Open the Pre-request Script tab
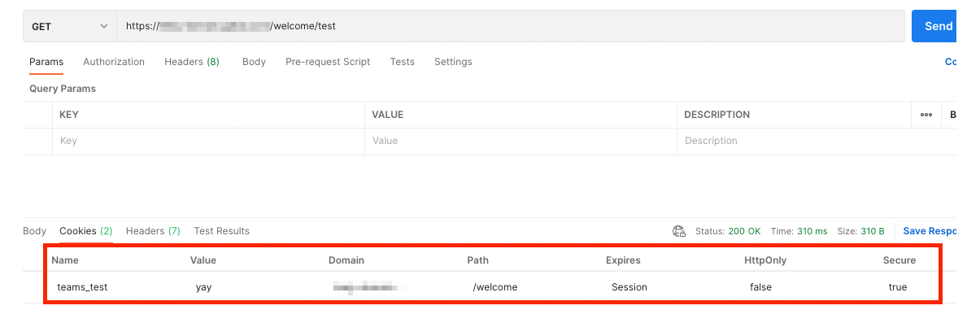Viewport: 980px width, 310px height. 328,62
